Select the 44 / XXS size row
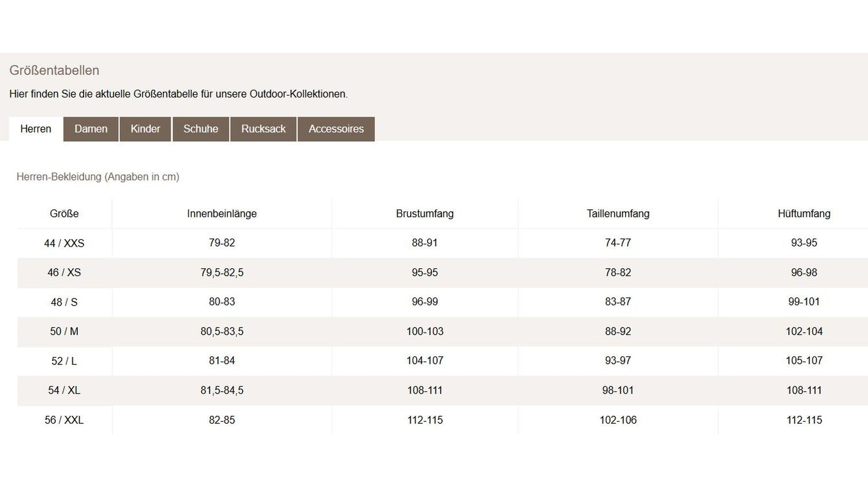The width and height of the screenshot is (868, 488). tap(64, 243)
